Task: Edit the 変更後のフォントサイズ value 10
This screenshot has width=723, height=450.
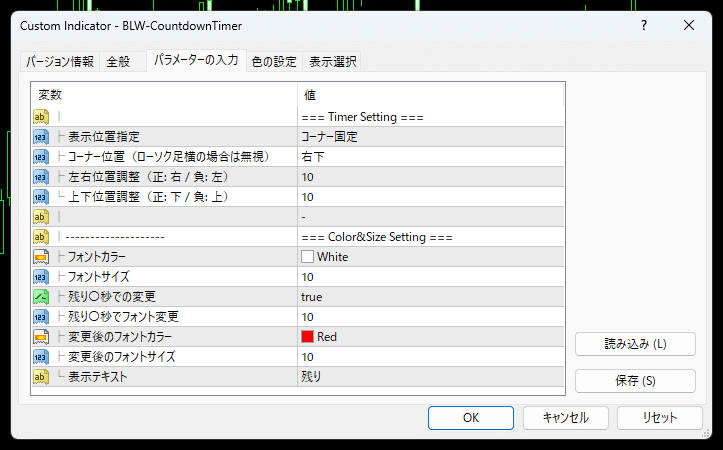Action: [x=431, y=357]
